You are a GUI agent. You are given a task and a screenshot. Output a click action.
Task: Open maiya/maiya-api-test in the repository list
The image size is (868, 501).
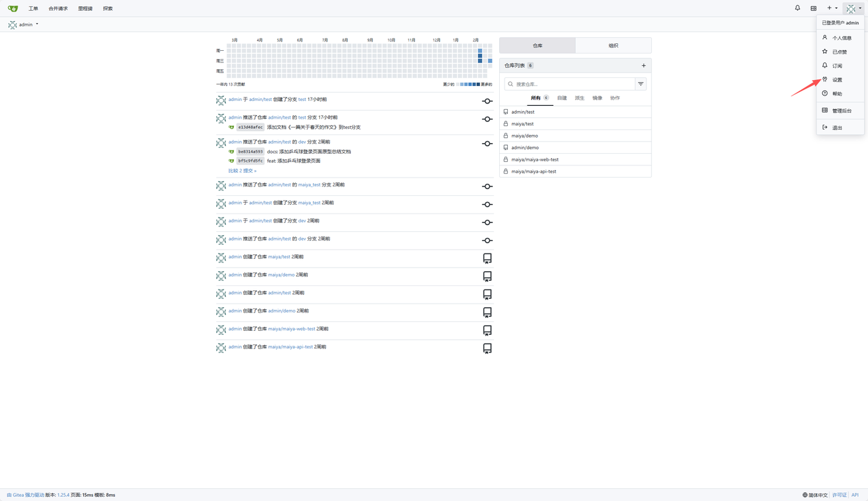pyautogui.click(x=534, y=172)
